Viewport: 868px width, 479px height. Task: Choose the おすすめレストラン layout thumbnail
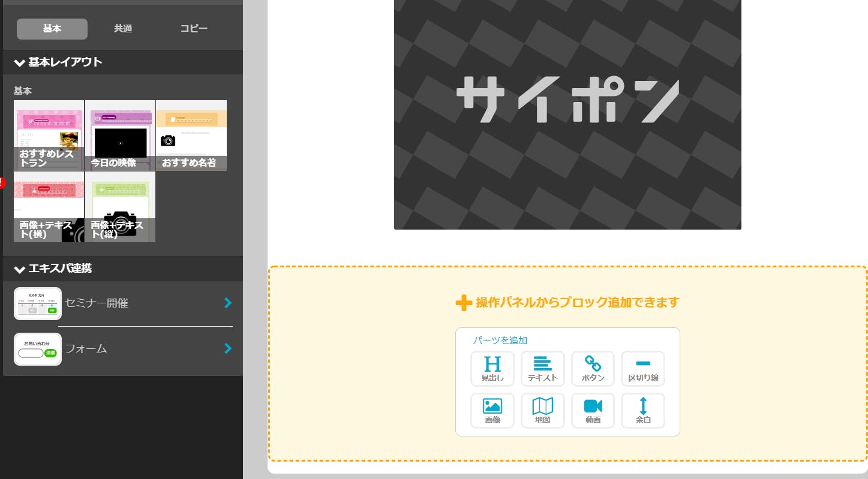point(49,135)
